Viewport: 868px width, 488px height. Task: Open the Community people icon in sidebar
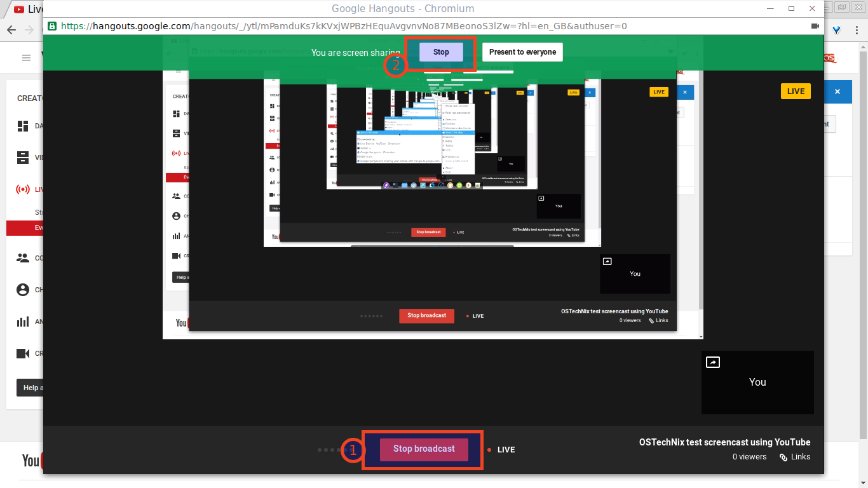(23, 258)
